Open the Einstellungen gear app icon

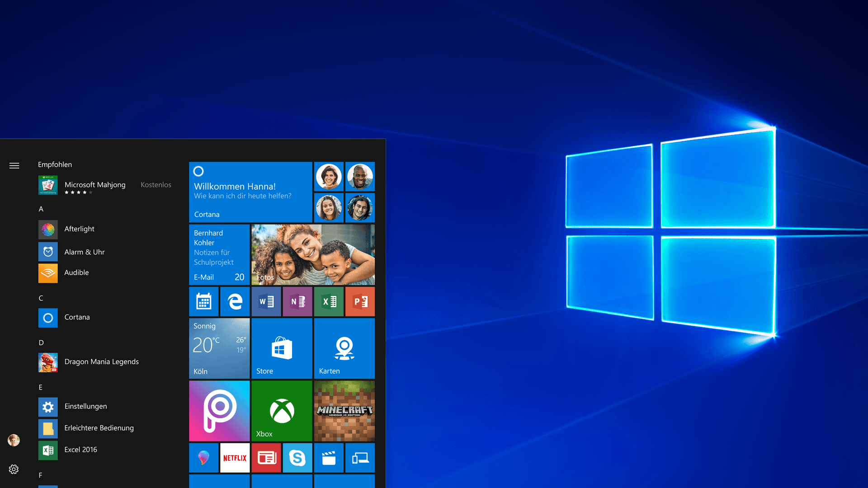(48, 407)
